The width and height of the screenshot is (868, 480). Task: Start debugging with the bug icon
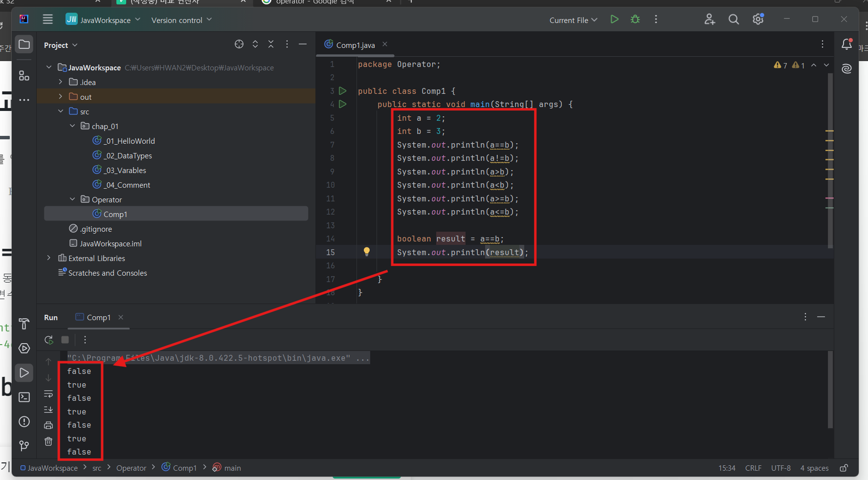click(x=635, y=20)
